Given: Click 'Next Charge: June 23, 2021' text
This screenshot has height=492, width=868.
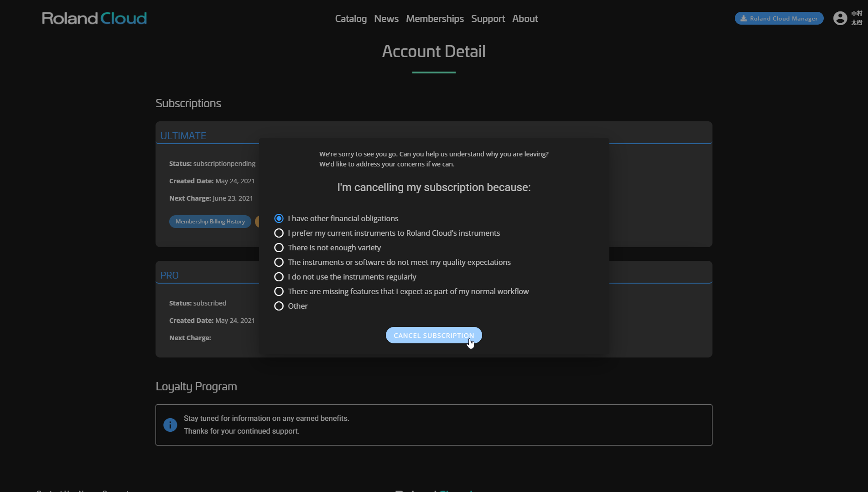Looking at the screenshot, I should (x=211, y=198).
